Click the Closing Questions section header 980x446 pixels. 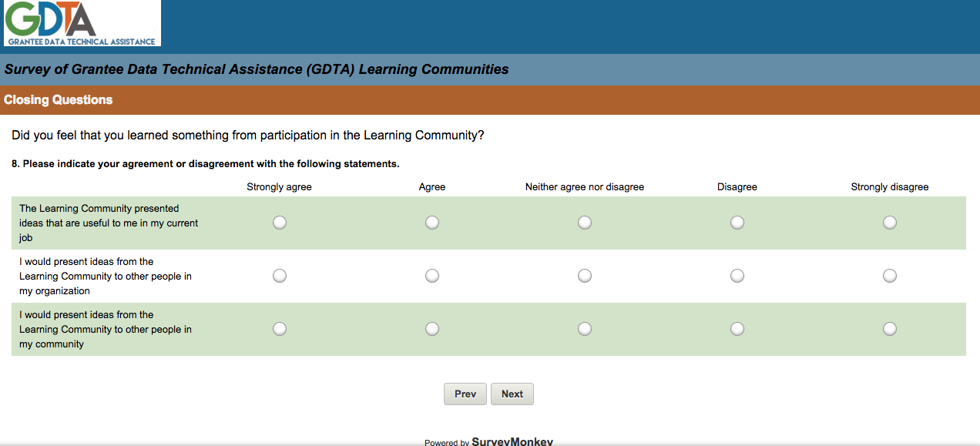(x=59, y=100)
